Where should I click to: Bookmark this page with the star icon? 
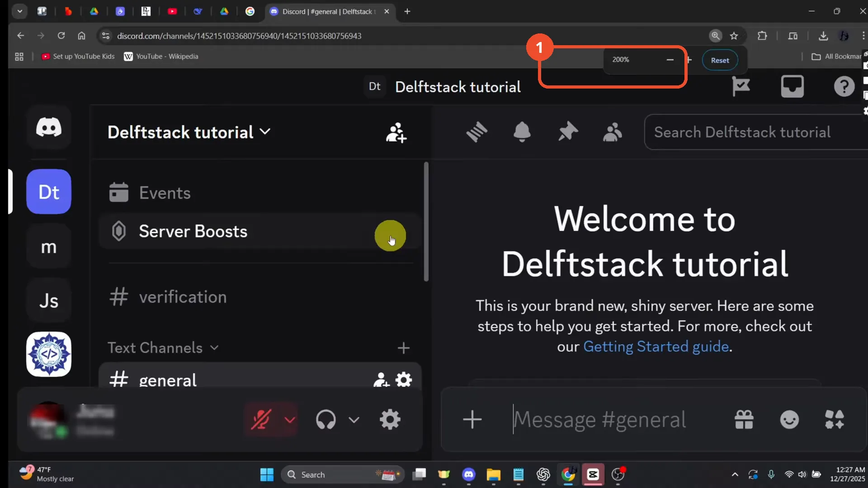(734, 36)
